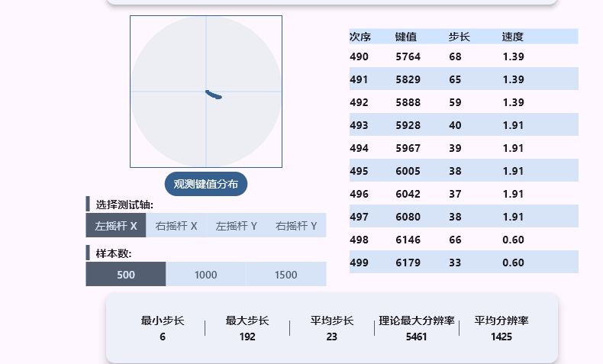This screenshot has height=364, width=603.
Task: Select row with sequence 494
Action: (464, 147)
